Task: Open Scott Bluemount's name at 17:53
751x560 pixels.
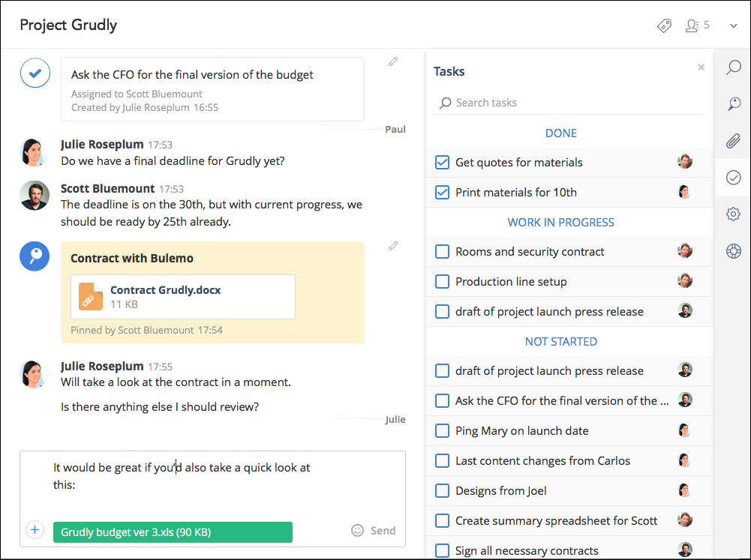Action: point(108,189)
